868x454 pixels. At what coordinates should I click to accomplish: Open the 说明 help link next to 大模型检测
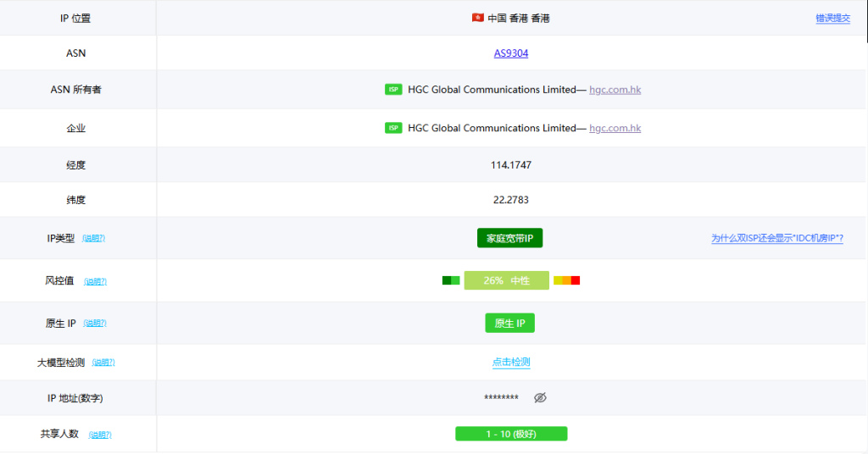click(x=103, y=363)
